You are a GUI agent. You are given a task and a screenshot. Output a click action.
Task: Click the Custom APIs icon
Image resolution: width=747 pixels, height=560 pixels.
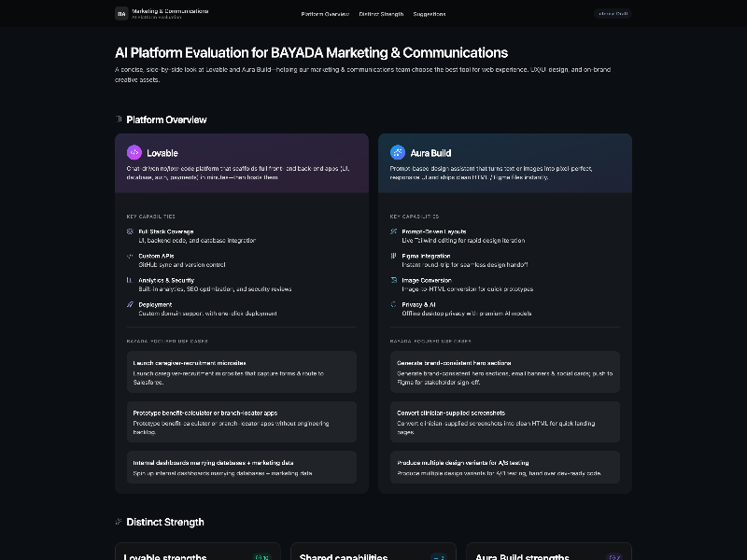click(x=130, y=256)
